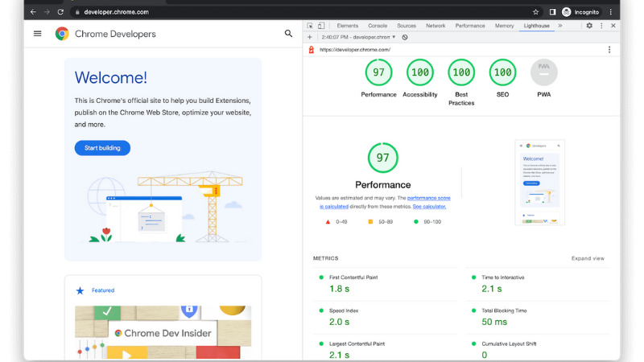Open DevTools settings gear
The image size is (644, 362).
tap(589, 26)
